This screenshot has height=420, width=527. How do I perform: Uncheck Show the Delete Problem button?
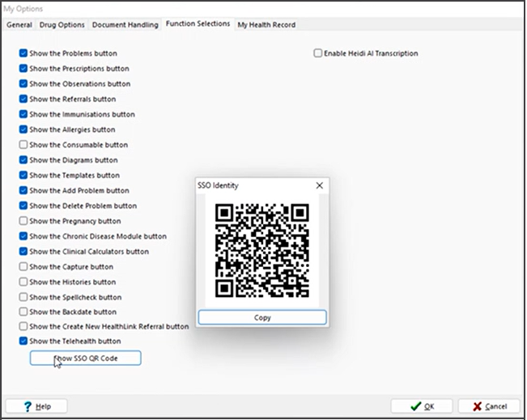(23, 206)
